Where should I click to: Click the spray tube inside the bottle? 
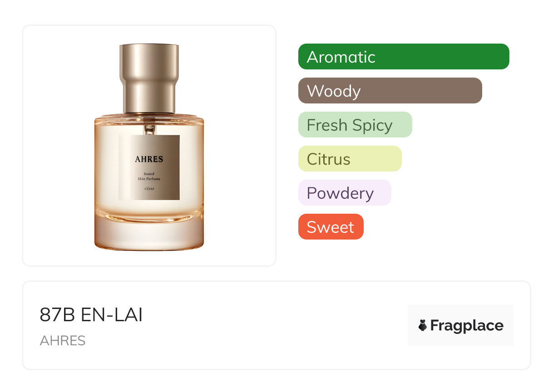pos(149,129)
